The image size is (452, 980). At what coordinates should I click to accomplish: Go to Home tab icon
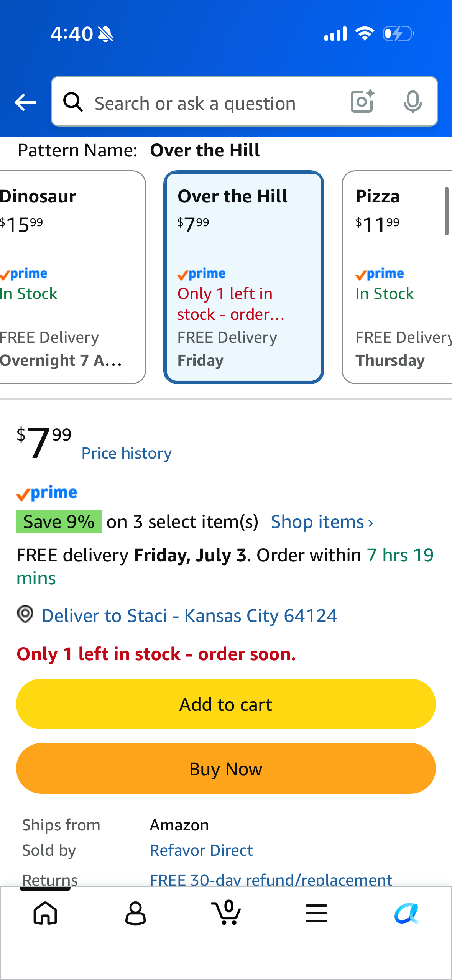point(45,913)
